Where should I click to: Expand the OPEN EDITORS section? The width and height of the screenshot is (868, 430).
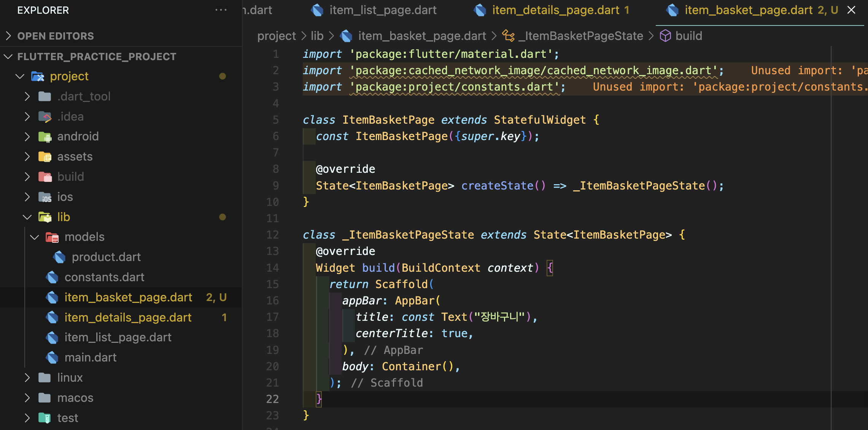[x=8, y=36]
